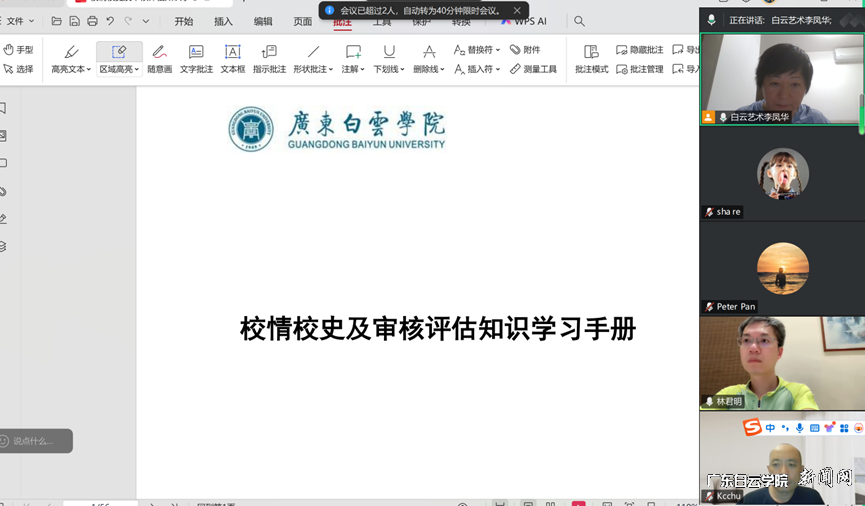Click the 说点什么 chat input field

point(36,441)
